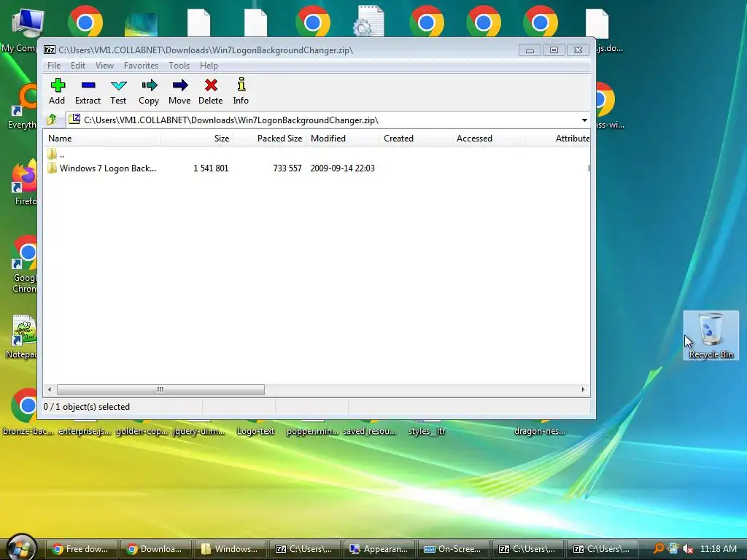
Task: Select the ss-wi... Chrome desktop file
Action: pos(609,106)
